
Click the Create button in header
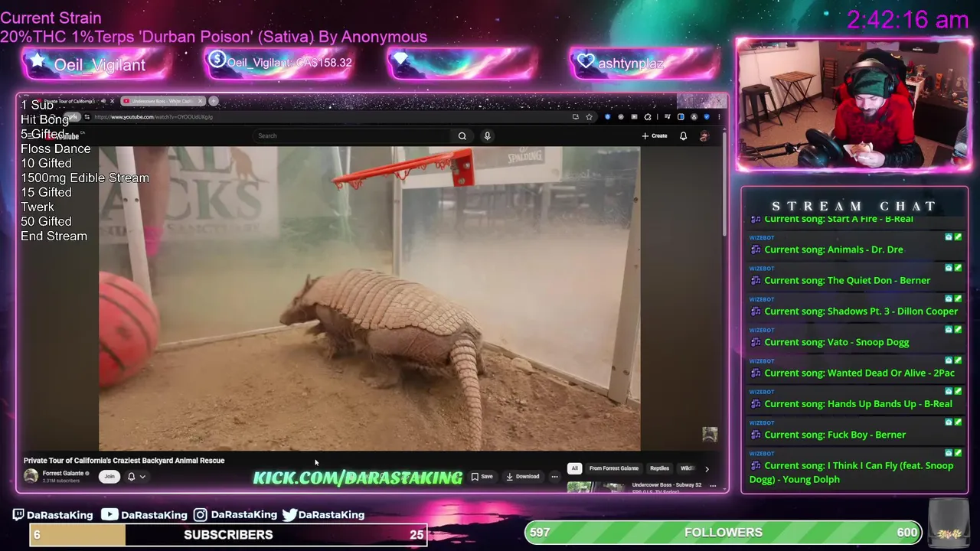click(x=655, y=136)
